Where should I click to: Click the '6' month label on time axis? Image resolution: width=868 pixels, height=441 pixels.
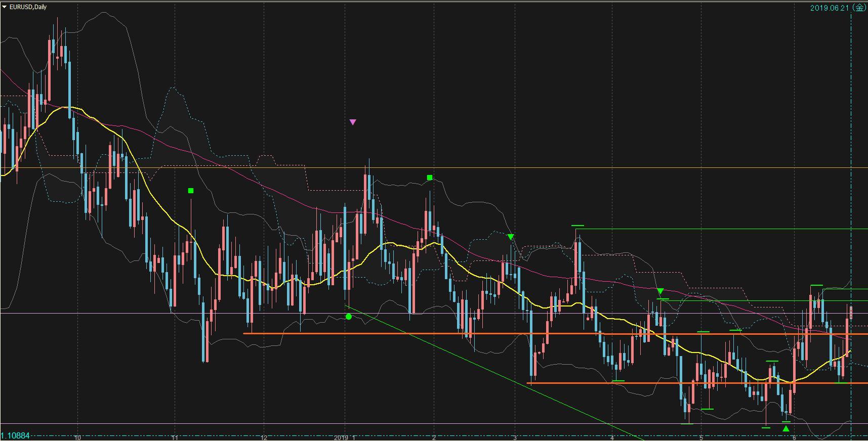coord(794,437)
